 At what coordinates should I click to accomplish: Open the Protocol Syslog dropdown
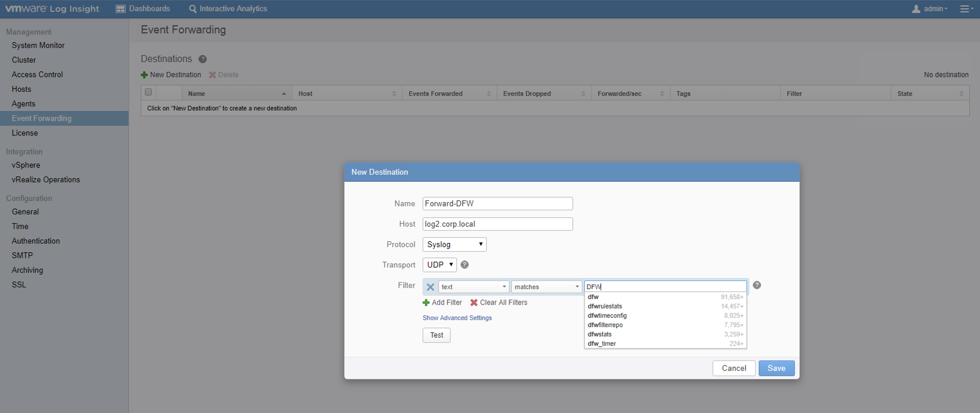click(454, 244)
